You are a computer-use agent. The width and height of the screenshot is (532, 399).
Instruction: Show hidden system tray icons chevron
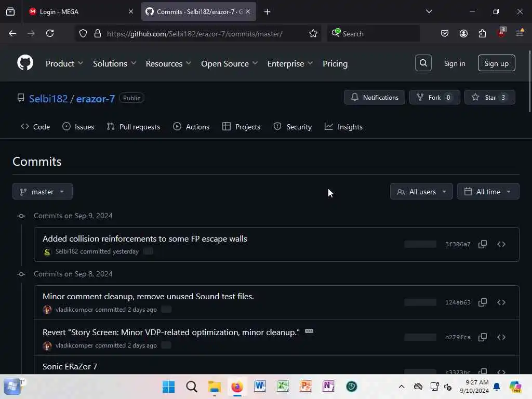[x=402, y=387]
